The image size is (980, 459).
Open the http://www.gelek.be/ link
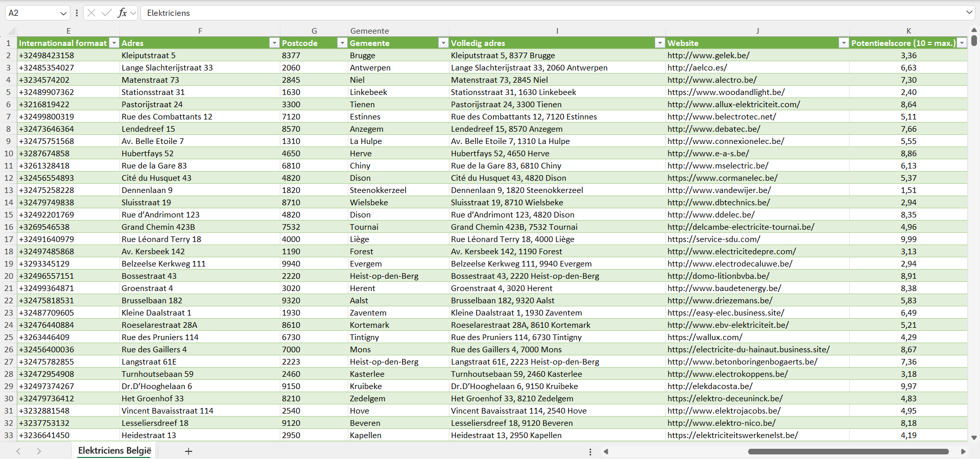point(708,56)
